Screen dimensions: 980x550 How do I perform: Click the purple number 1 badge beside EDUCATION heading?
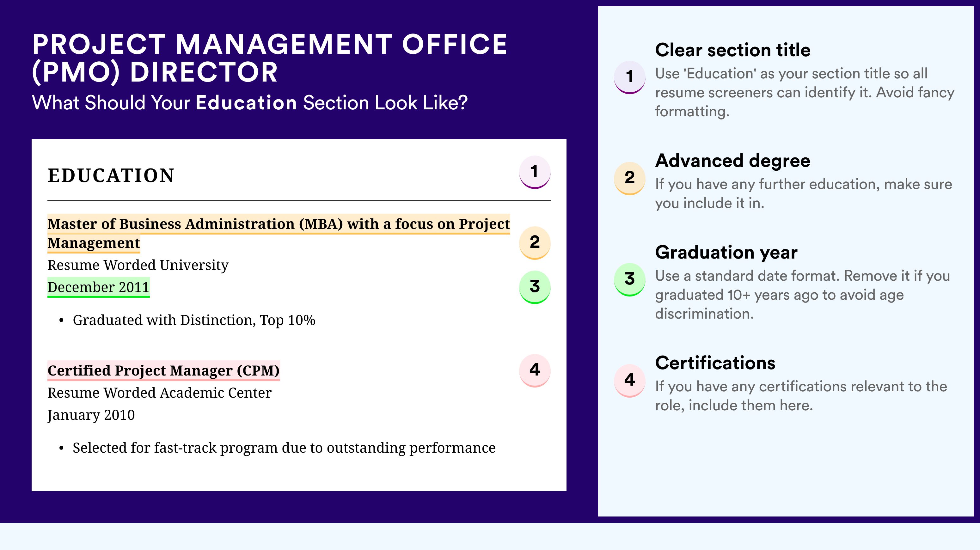[535, 172]
